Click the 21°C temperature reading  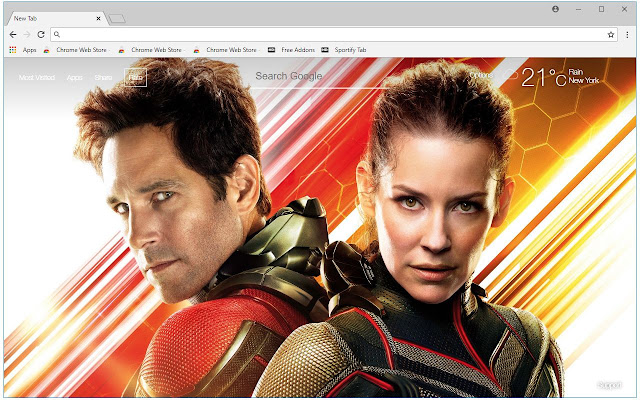[x=544, y=77]
